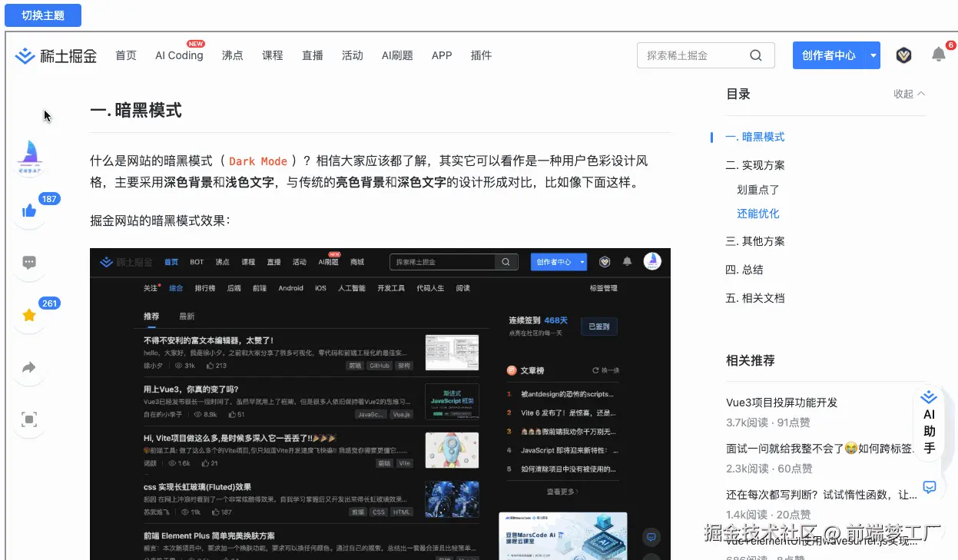Share the article with the arrow icon
The image size is (958, 560).
pyautogui.click(x=29, y=367)
